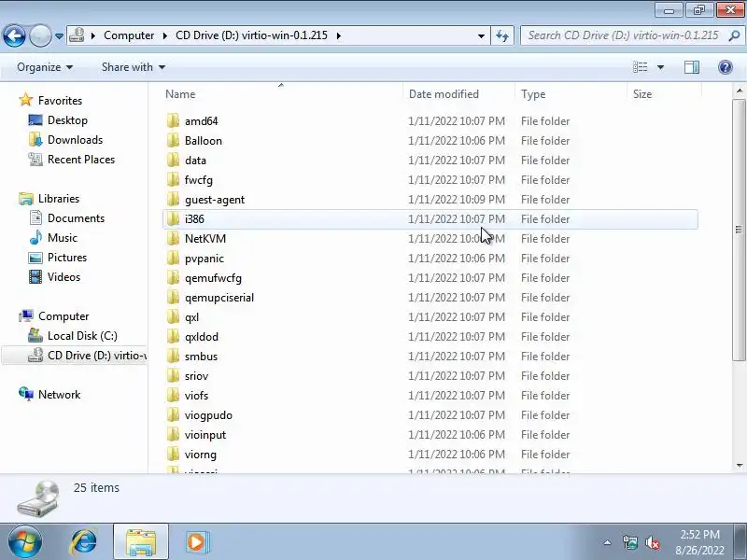Click the viofs folder name
The height and width of the screenshot is (560, 747).
pyautogui.click(x=196, y=395)
